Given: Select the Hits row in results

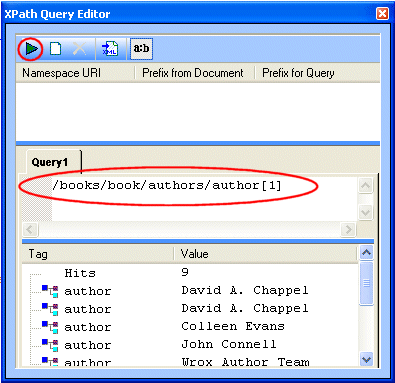Looking at the screenshot, I should point(191,273).
